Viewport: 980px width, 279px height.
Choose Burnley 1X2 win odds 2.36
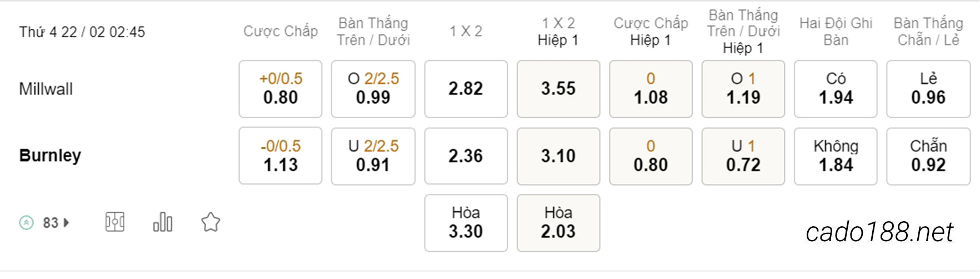coord(466,156)
